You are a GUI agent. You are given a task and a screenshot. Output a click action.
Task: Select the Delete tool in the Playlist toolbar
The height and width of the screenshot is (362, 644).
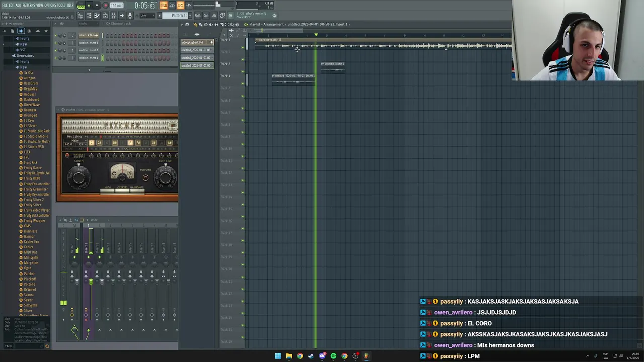pyautogui.click(x=205, y=24)
